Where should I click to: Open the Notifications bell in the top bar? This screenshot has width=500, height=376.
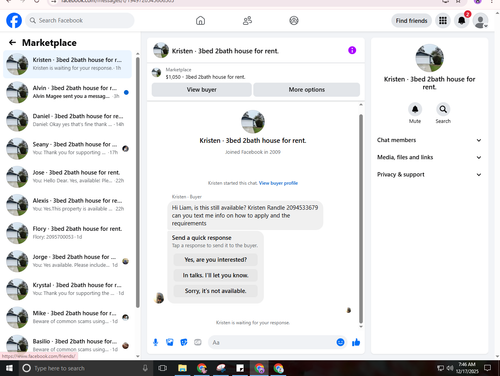(x=461, y=21)
